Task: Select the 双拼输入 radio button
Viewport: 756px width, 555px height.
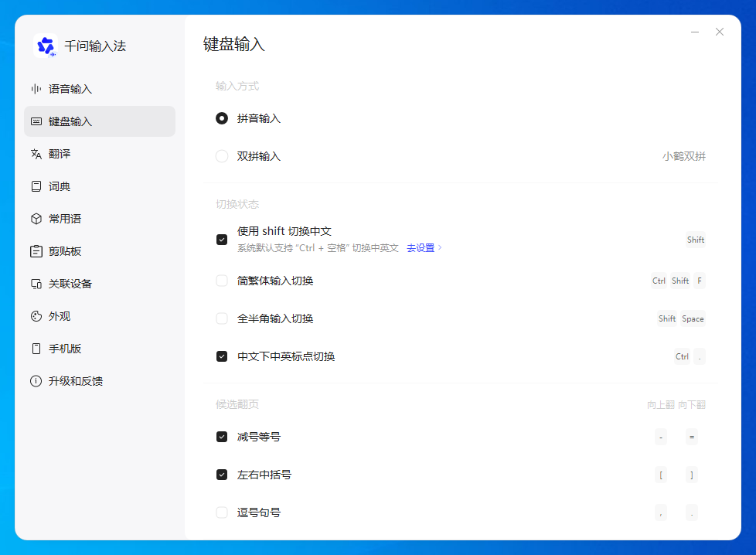Action: (x=222, y=156)
